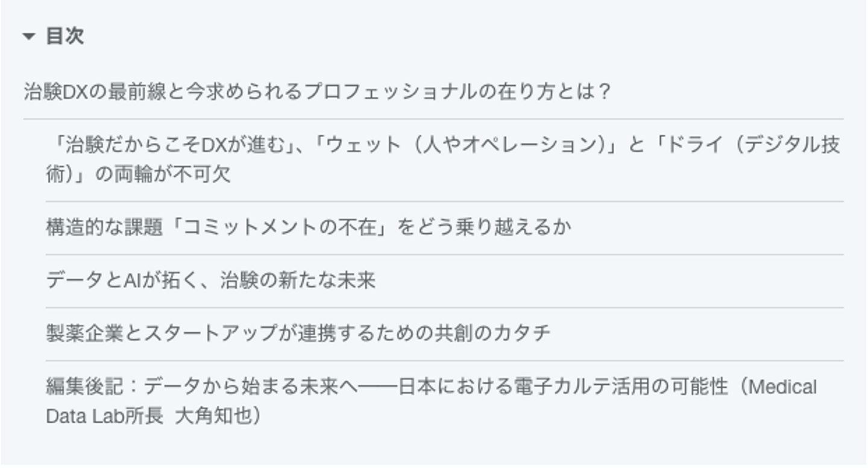
Task: Open 製薬企業とスタートアップ section link
Action: [298, 334]
